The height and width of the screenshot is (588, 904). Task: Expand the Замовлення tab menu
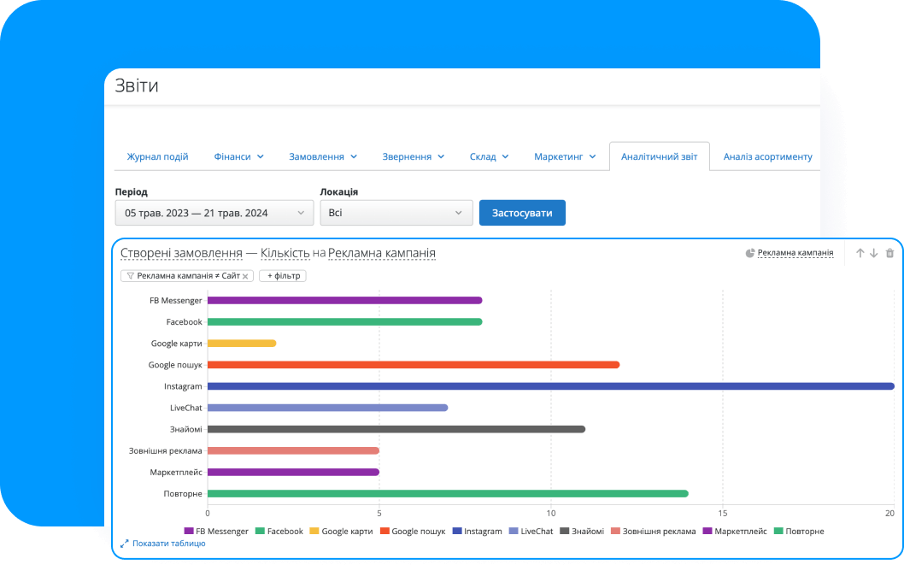tap(322, 156)
